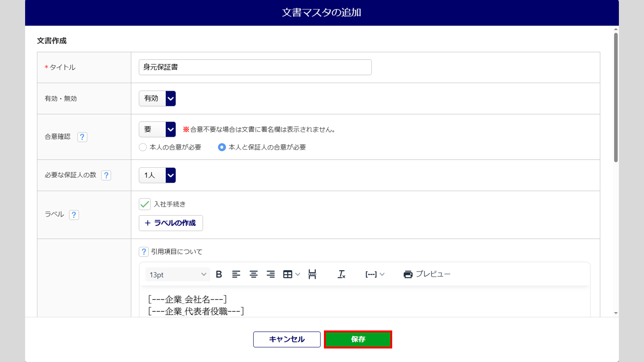Center align text in editor
Viewport: 644px width, 362px height.
(x=253, y=274)
